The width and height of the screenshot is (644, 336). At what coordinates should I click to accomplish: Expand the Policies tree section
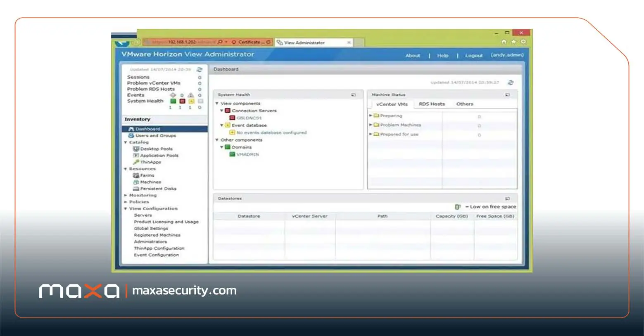coord(126,202)
